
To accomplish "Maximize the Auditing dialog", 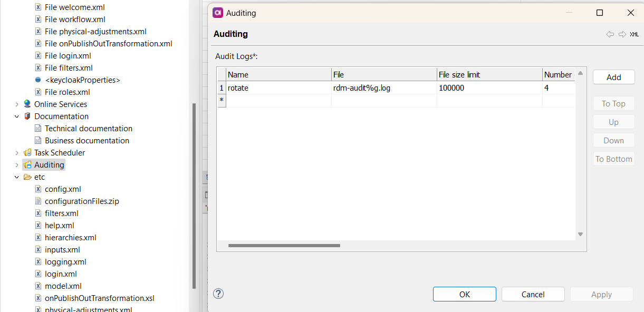I will (600, 13).
